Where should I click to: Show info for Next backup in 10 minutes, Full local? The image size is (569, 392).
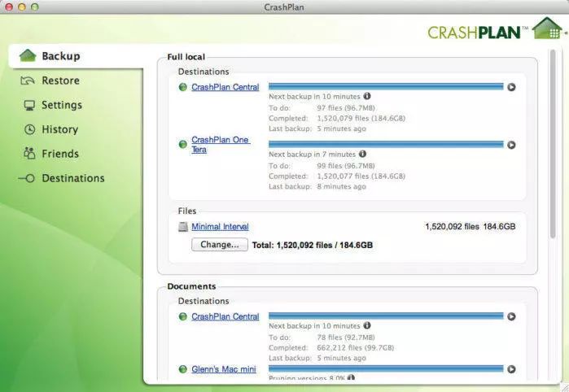(367, 96)
